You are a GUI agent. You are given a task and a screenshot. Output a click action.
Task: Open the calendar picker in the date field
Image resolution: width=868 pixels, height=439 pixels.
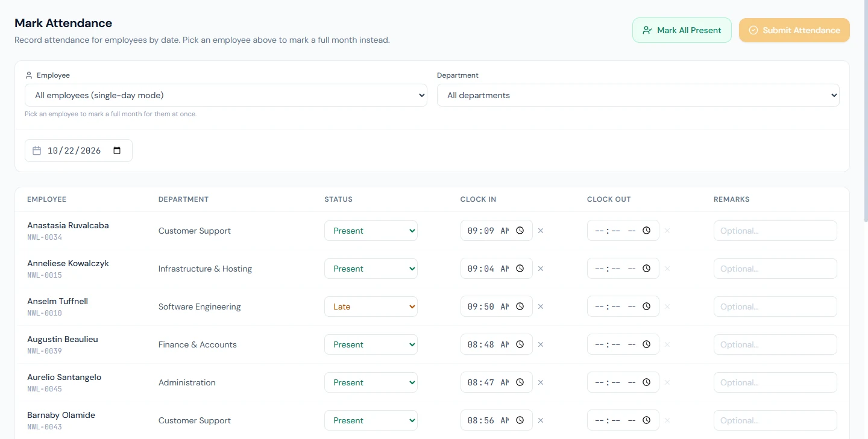117,151
